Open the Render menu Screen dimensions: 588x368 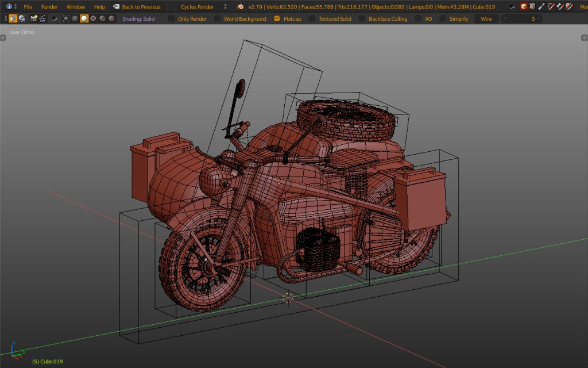pyautogui.click(x=49, y=6)
